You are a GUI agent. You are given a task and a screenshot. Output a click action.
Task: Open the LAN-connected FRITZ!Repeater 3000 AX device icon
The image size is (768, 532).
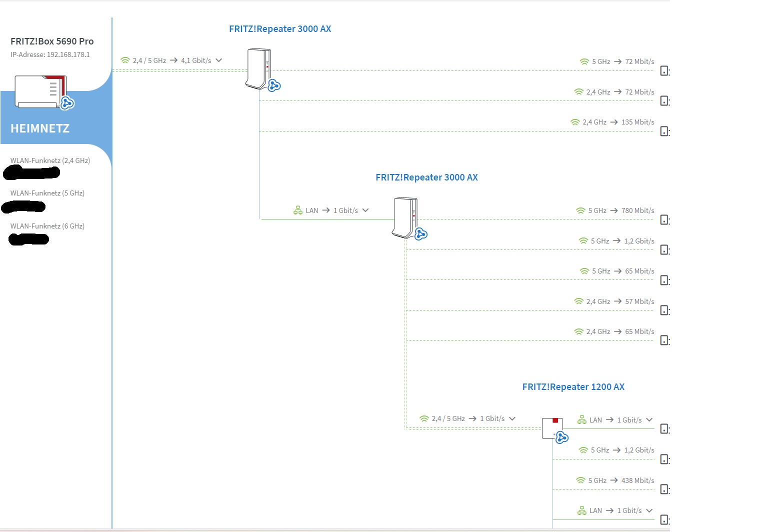pyautogui.click(x=405, y=217)
